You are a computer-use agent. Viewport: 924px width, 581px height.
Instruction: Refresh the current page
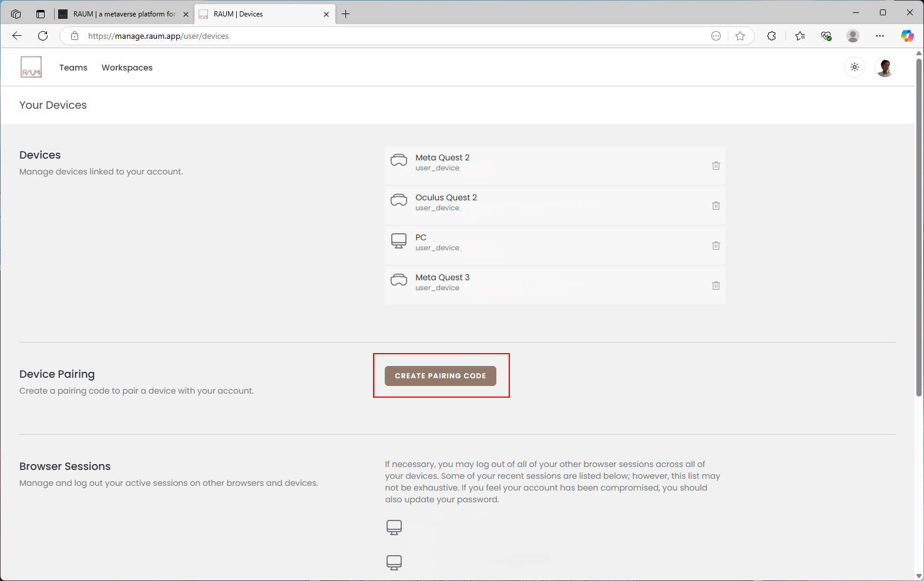(x=43, y=36)
